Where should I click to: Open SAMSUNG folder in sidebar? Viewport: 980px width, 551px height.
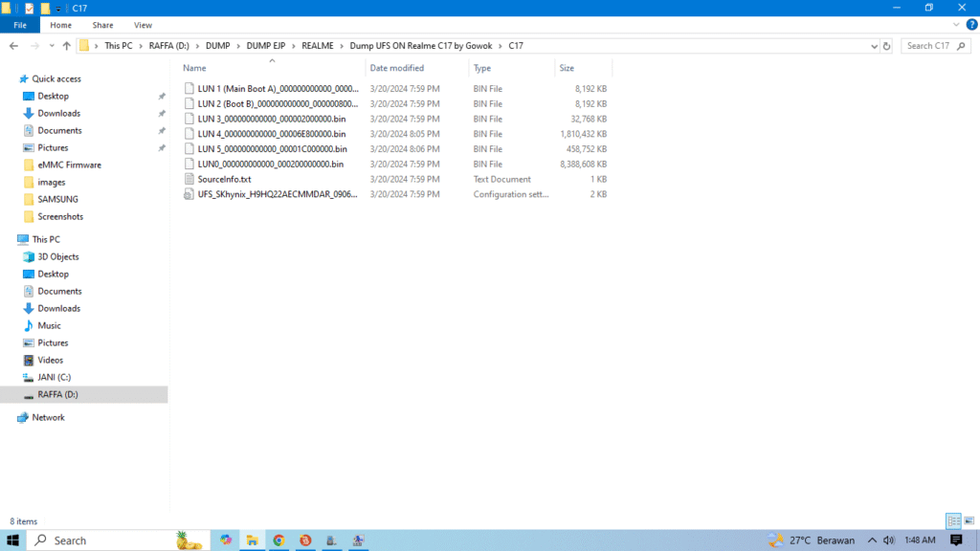pos(57,199)
